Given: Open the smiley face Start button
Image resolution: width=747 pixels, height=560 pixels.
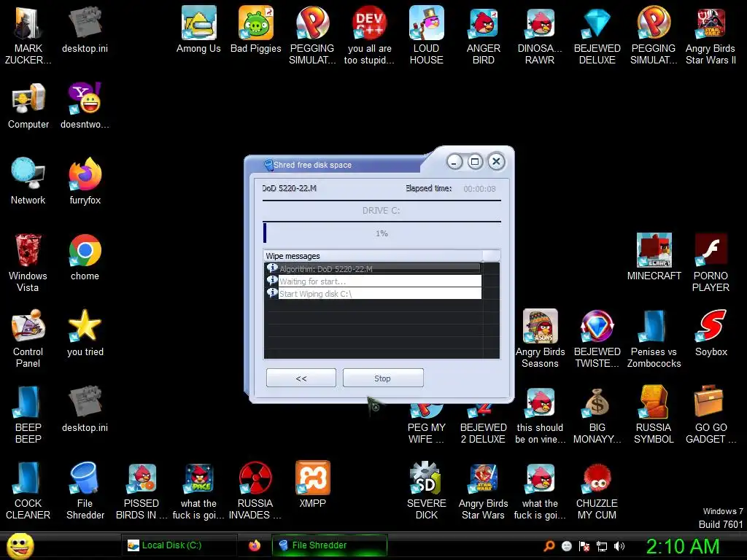Looking at the screenshot, I should pos(20,546).
